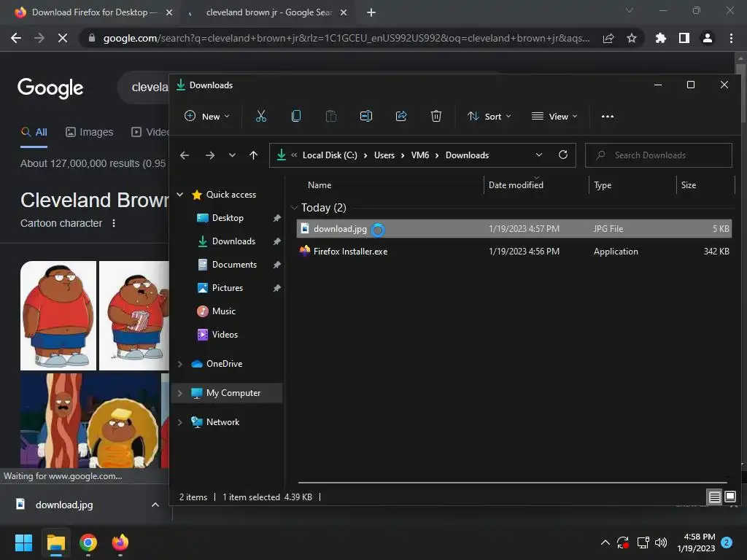The height and width of the screenshot is (560, 747).
Task: Click the Search Downloads field
Action: tap(659, 155)
